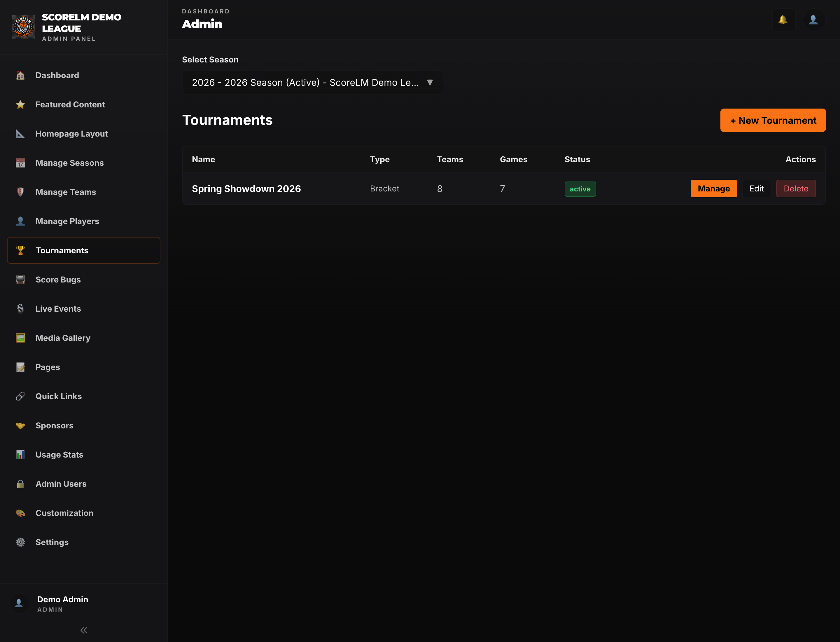Open Homepage Layout in the sidebar

click(84, 134)
